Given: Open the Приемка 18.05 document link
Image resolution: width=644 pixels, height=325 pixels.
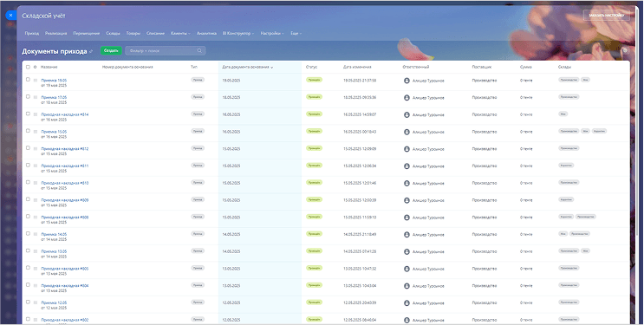Looking at the screenshot, I should pos(54,81).
